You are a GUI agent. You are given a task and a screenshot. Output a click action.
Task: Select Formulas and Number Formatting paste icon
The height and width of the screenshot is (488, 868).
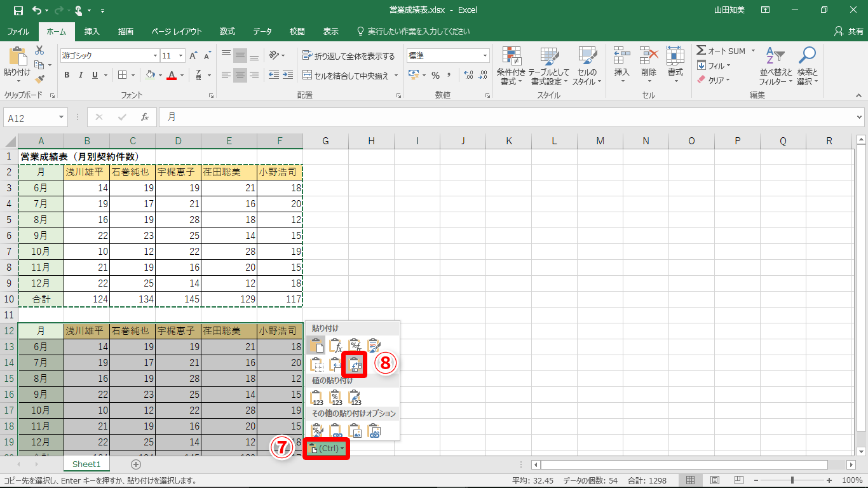pos(355,346)
